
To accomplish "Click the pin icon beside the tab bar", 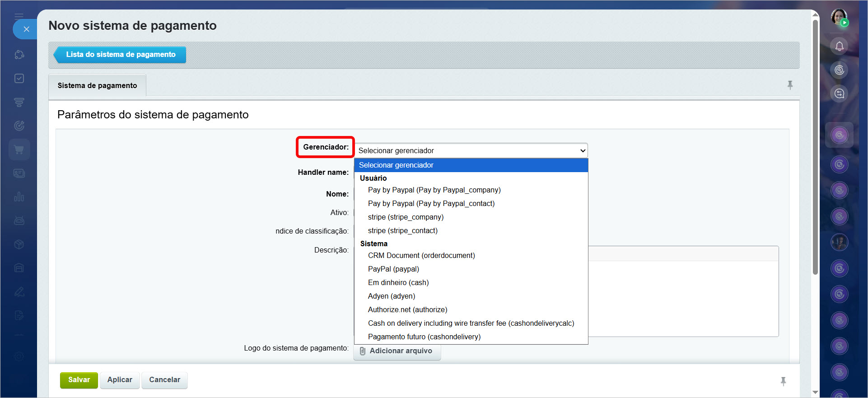I will (790, 85).
